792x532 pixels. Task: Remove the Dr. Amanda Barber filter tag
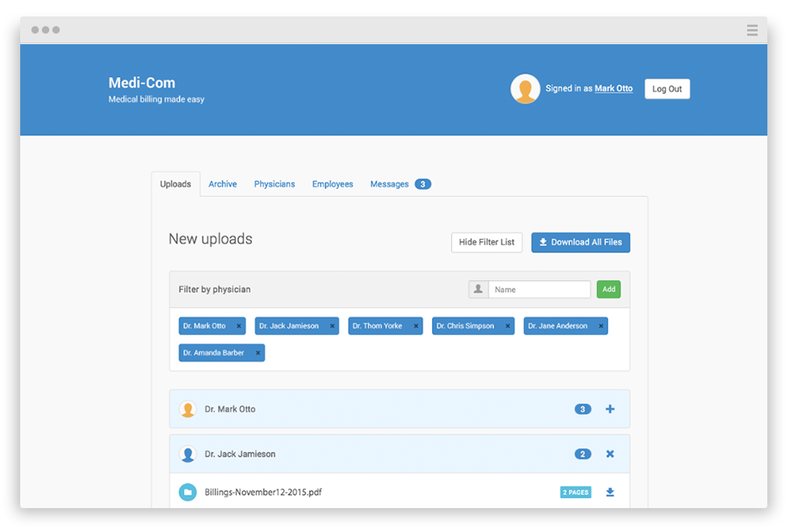[259, 353]
